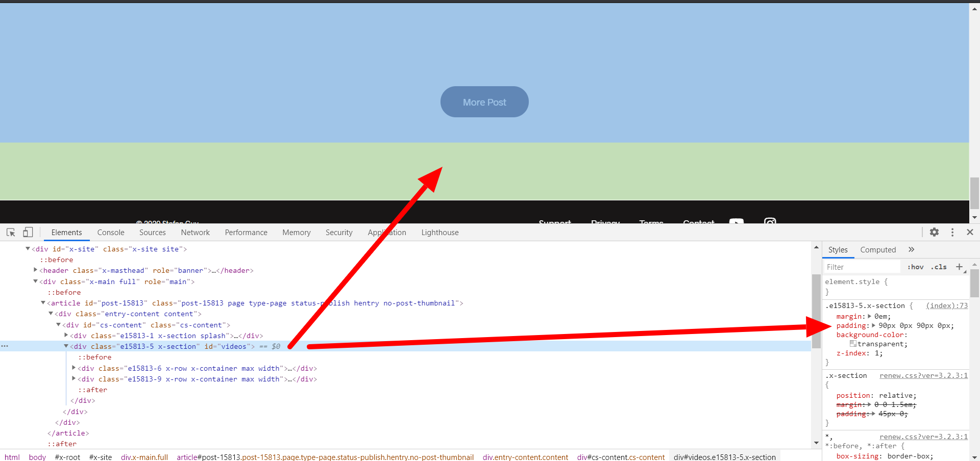The width and height of the screenshot is (980, 461).
Task: Focus the Styles Filter input
Action: click(862, 267)
